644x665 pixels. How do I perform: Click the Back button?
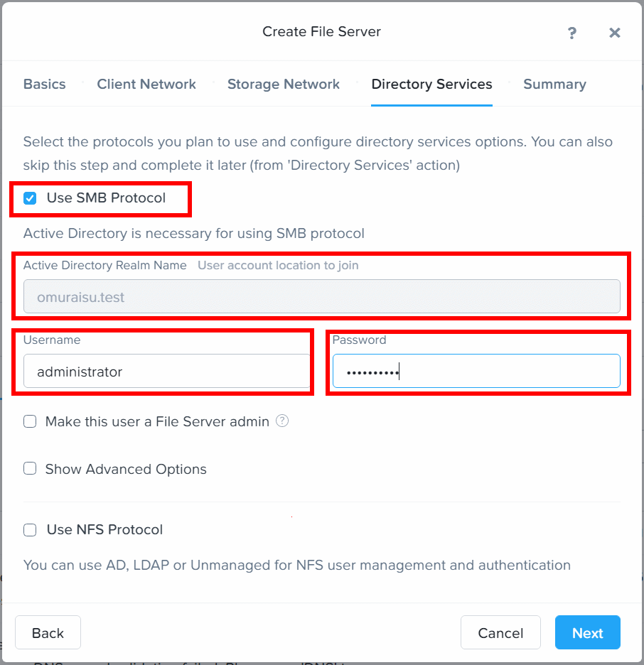coord(48,632)
